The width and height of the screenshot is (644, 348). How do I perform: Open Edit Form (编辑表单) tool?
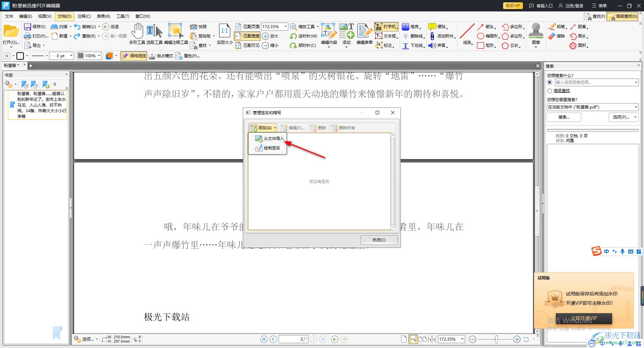pos(364,34)
